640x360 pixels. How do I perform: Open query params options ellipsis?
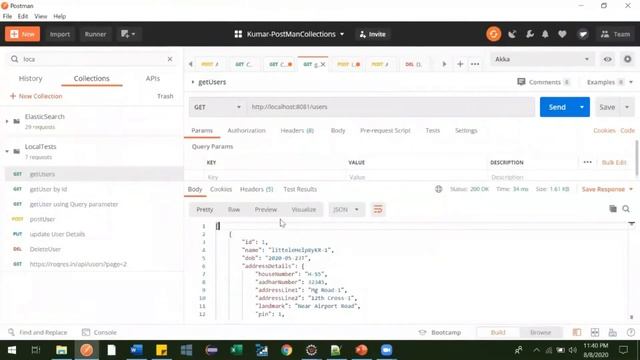click(x=587, y=162)
